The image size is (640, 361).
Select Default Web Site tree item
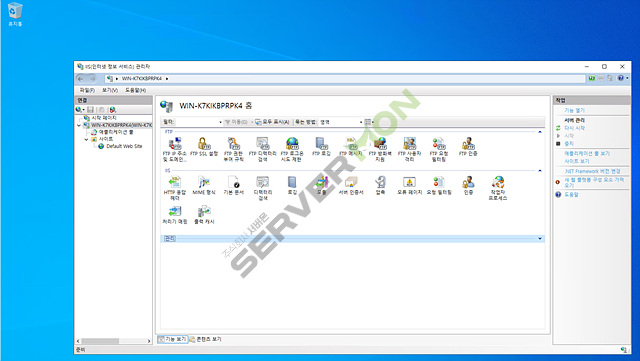click(124, 146)
